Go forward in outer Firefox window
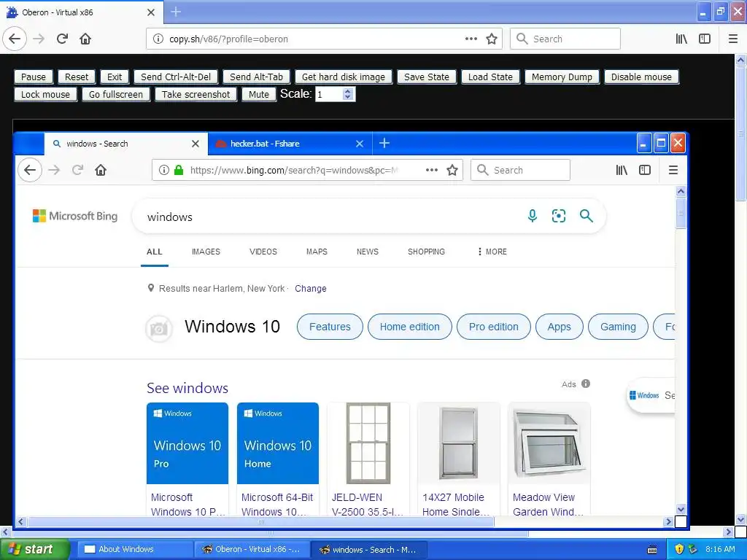 pyautogui.click(x=39, y=39)
